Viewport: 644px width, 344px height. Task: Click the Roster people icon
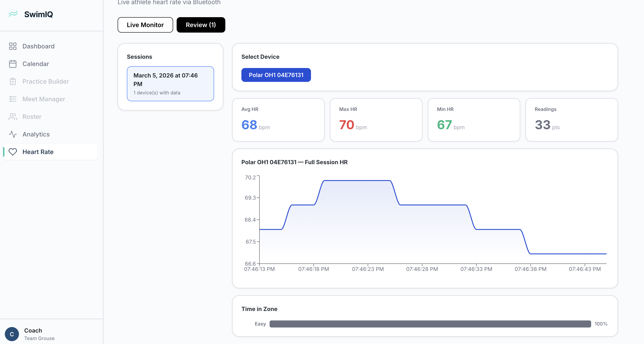coord(13,117)
